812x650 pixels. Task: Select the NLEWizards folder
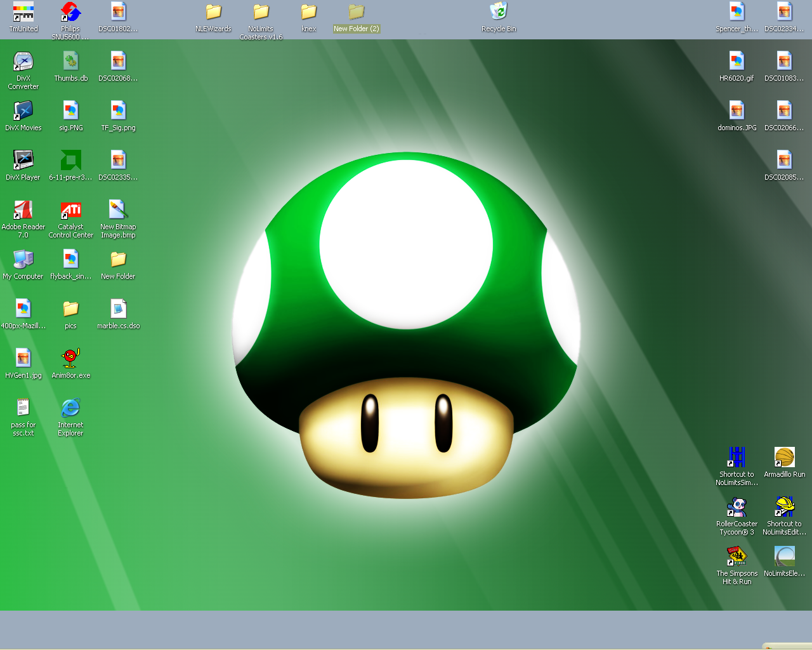[213, 11]
